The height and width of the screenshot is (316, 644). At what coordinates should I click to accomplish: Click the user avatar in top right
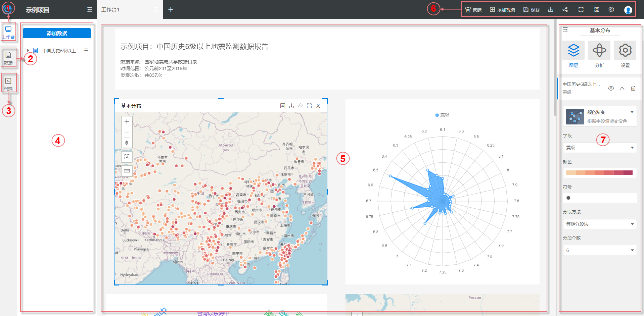(628, 10)
